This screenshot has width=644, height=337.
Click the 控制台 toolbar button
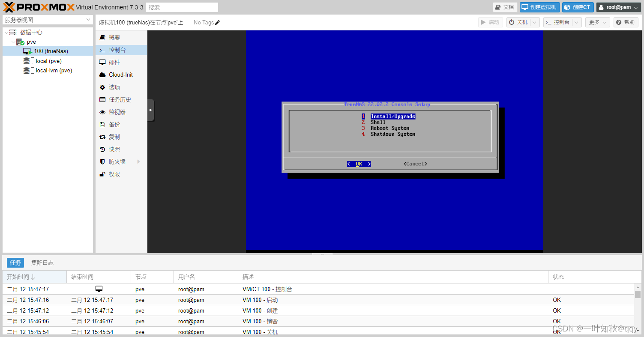[x=557, y=22]
